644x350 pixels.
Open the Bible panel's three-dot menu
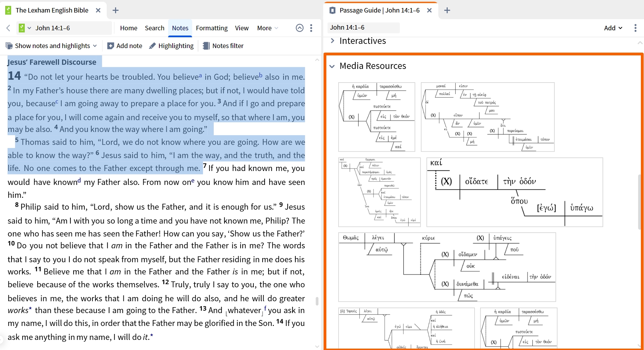[x=311, y=28]
